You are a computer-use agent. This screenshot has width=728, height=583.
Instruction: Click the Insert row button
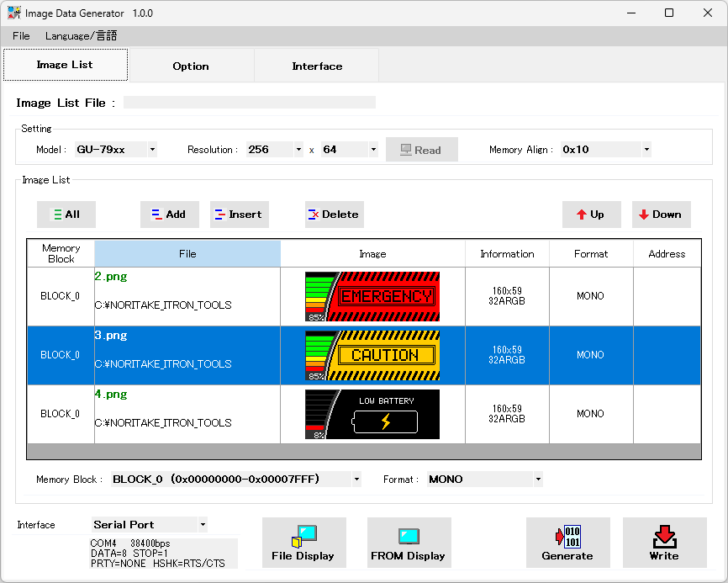(239, 215)
